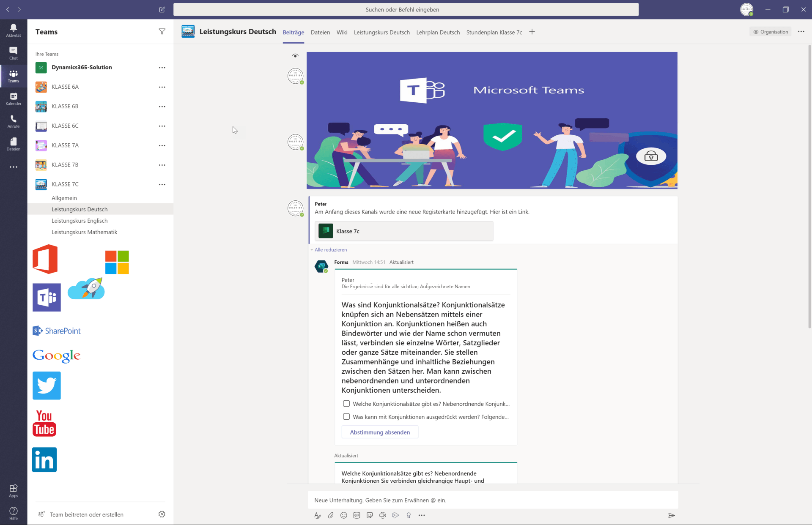Check the 'Was kann mit Konjunktionen' option
This screenshot has height=525, width=812.
coord(346,417)
